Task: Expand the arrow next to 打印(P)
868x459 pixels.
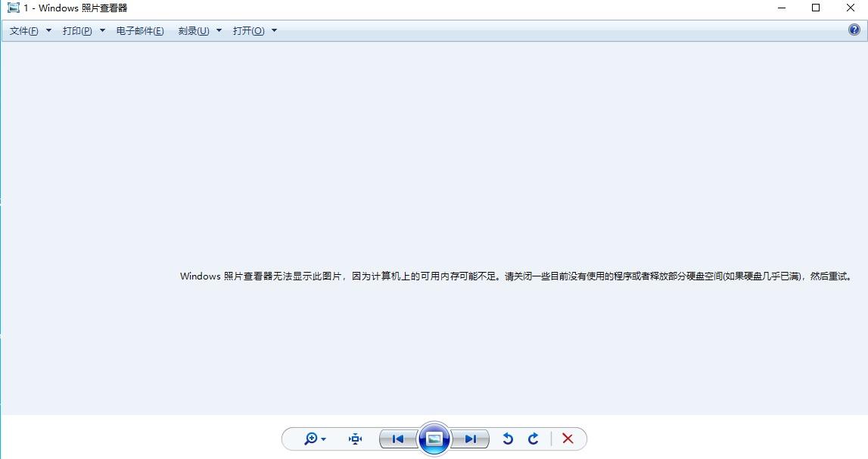Action: click(102, 30)
